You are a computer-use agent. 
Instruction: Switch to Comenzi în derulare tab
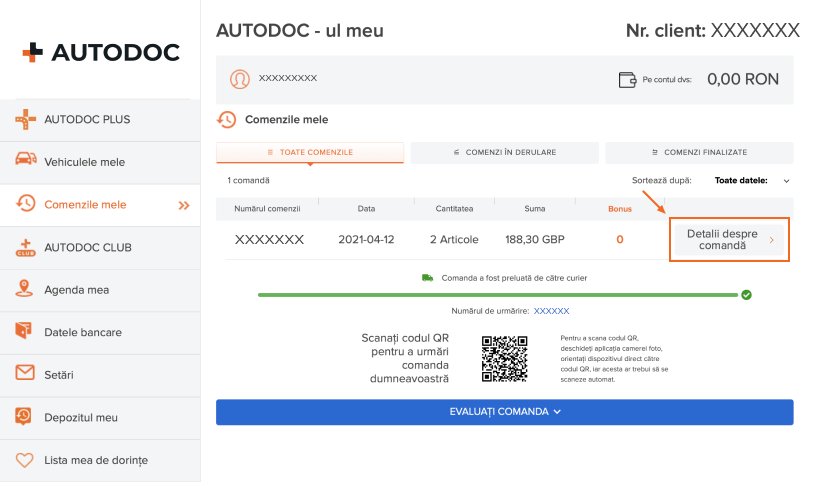504,153
